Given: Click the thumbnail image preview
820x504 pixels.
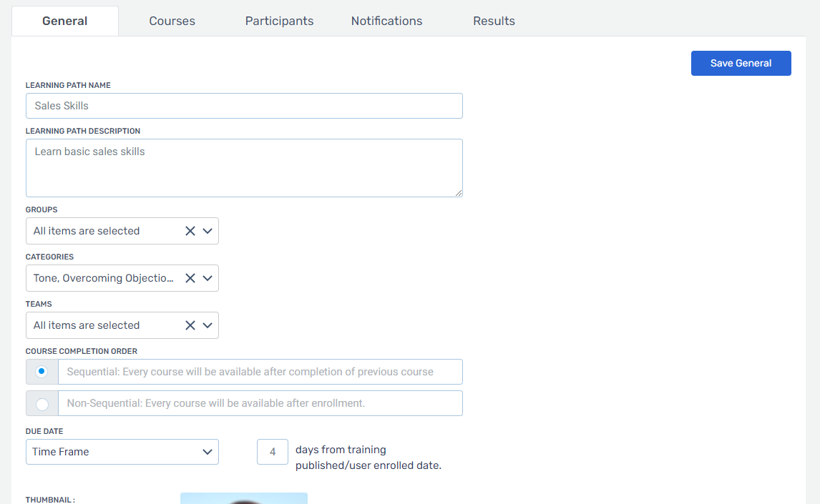Looking at the screenshot, I should [x=243, y=498].
